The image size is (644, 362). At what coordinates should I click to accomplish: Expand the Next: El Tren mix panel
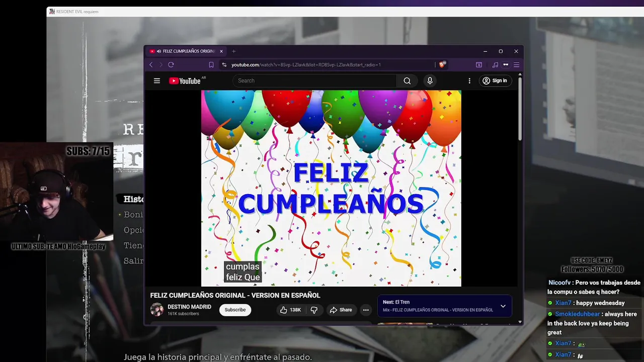[503, 306]
